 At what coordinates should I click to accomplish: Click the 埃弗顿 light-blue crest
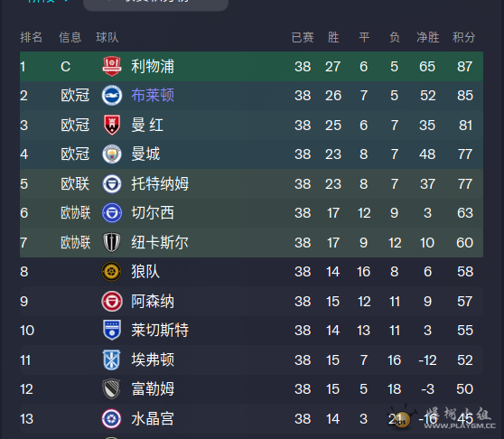pos(111,360)
